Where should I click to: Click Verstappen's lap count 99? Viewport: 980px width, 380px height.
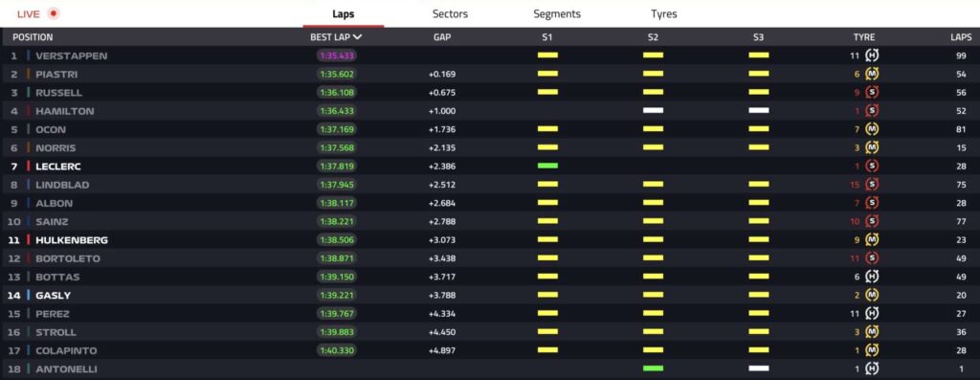coord(961,56)
